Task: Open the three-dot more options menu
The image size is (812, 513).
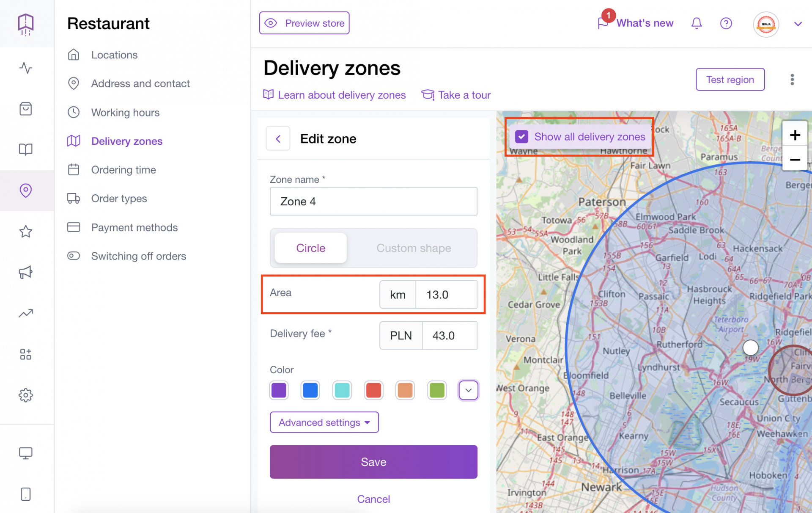Action: pyautogui.click(x=792, y=80)
